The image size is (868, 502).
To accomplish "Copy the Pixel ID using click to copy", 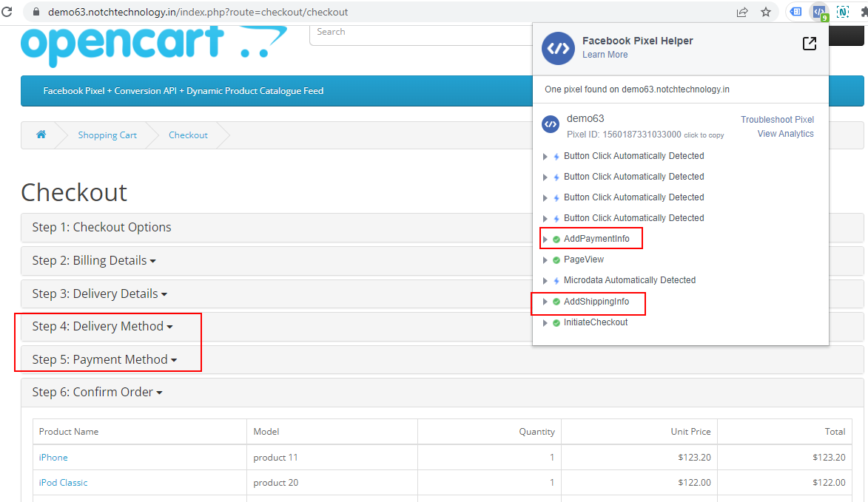I will coord(704,135).
